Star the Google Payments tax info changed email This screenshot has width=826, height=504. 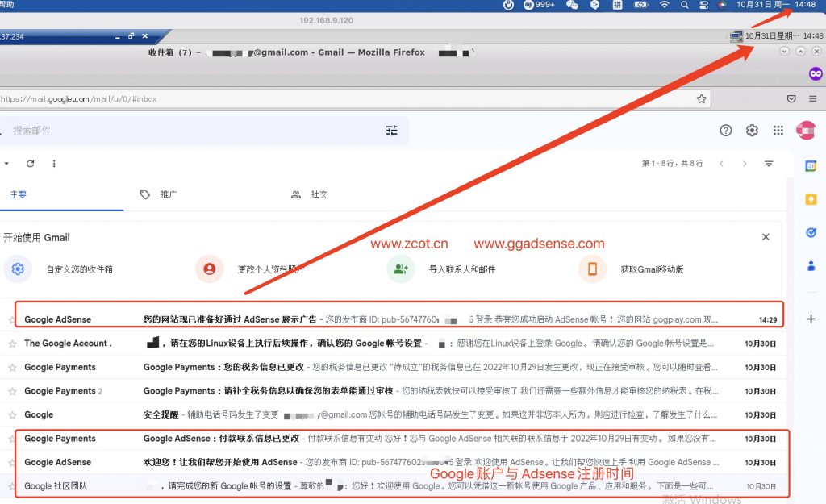click(x=12, y=368)
